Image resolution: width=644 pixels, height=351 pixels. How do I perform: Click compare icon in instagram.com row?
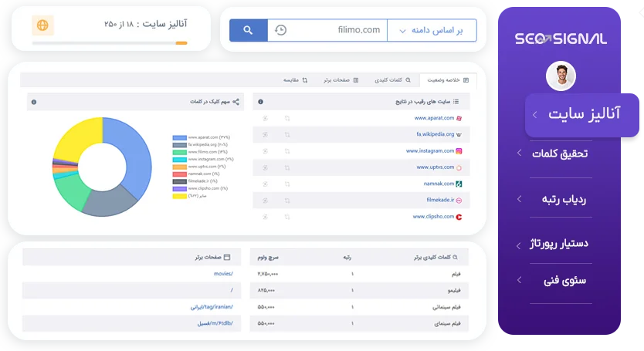click(287, 151)
